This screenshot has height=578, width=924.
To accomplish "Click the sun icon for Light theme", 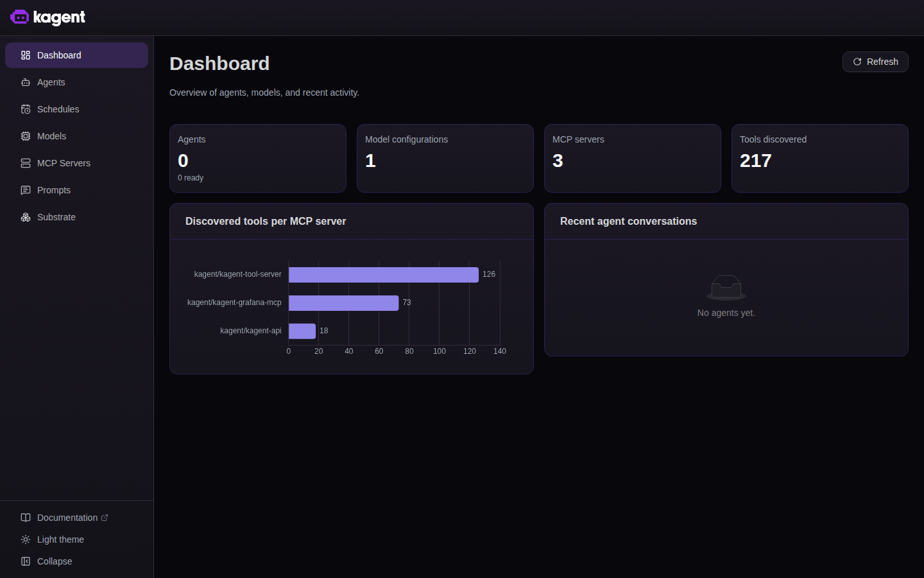I will coord(26,539).
